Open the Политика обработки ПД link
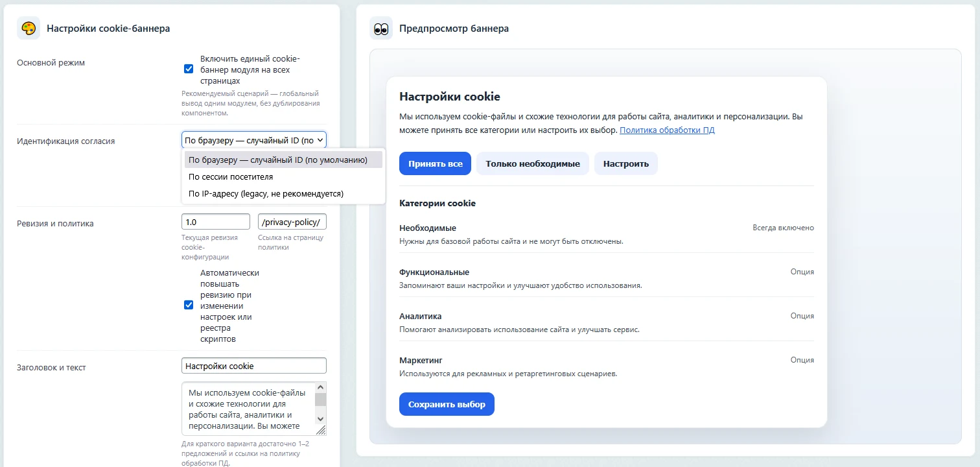Image resolution: width=980 pixels, height=467 pixels. 667,130
